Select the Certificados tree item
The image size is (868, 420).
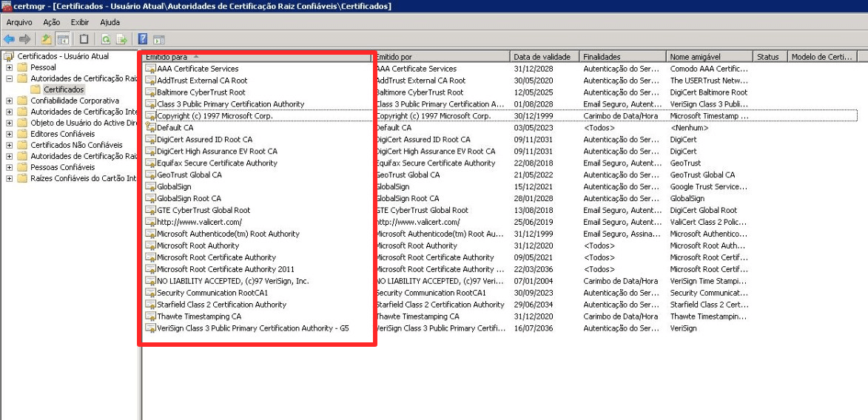coord(64,89)
